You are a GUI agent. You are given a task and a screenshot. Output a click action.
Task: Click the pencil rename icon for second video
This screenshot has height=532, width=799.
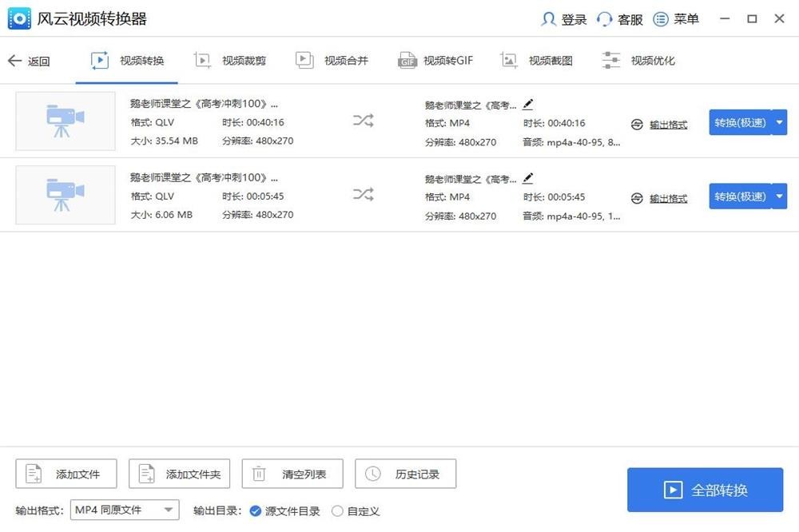(527, 178)
